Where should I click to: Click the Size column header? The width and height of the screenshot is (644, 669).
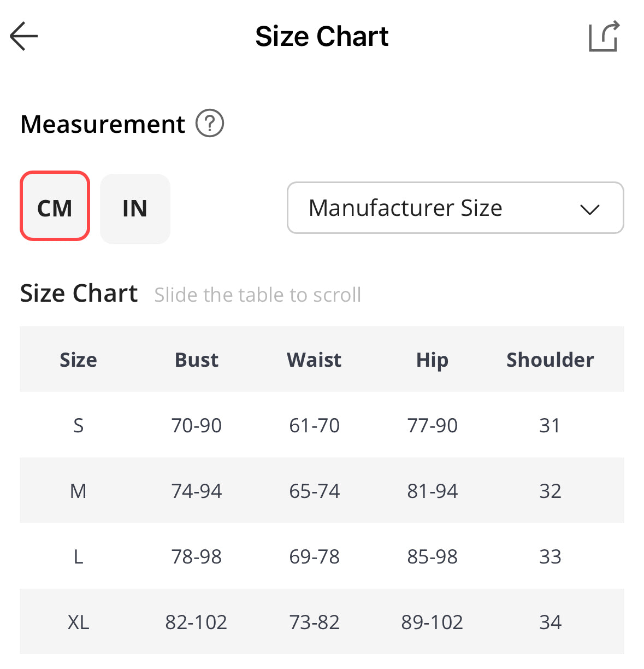pyautogui.click(x=78, y=360)
